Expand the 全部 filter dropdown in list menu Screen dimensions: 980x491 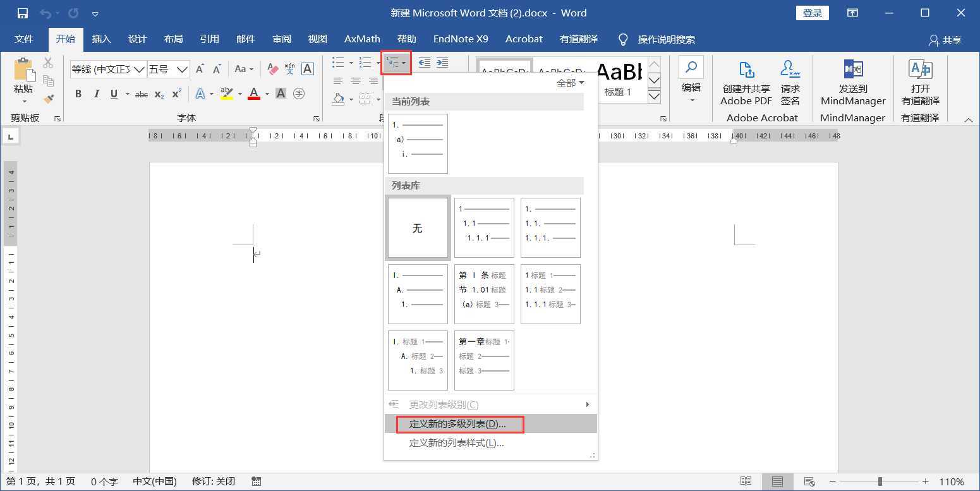[570, 83]
